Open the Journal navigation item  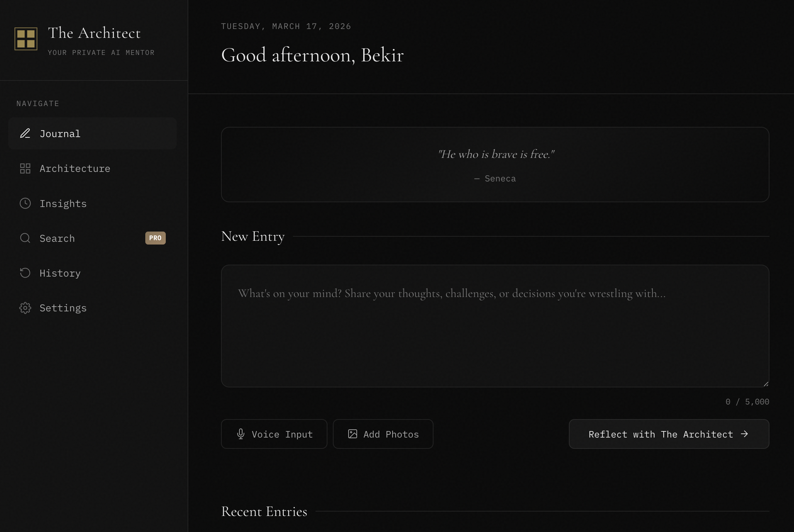pyautogui.click(x=60, y=134)
